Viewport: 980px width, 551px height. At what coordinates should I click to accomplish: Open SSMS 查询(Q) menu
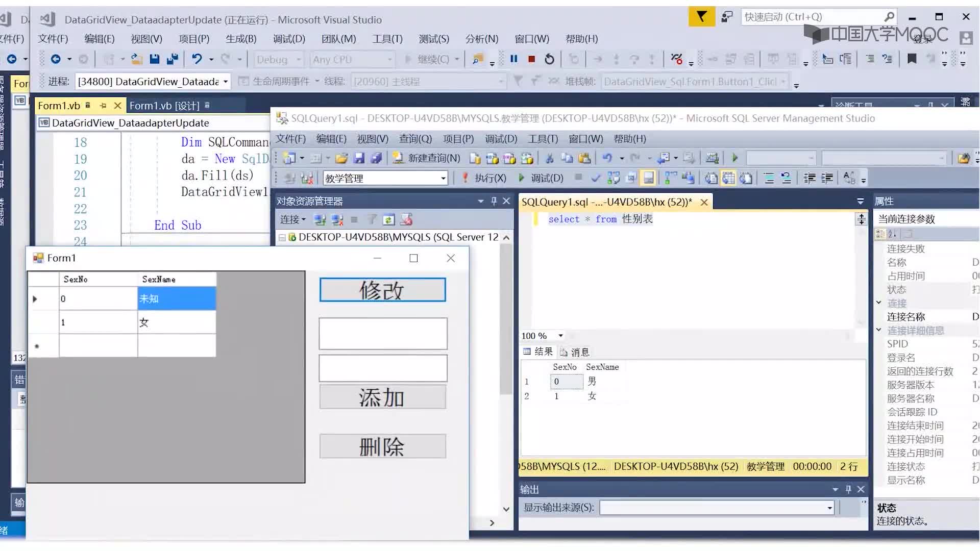(415, 139)
